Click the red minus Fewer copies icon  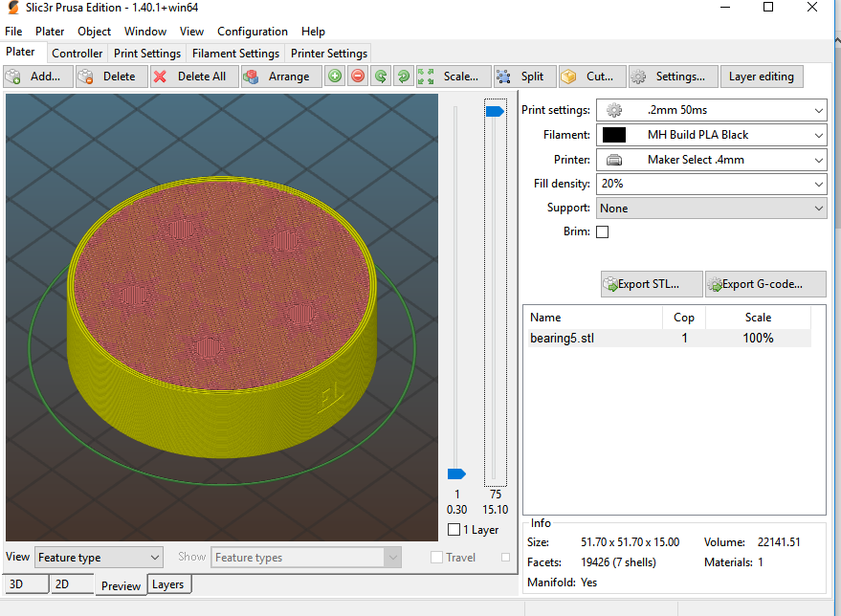click(358, 77)
